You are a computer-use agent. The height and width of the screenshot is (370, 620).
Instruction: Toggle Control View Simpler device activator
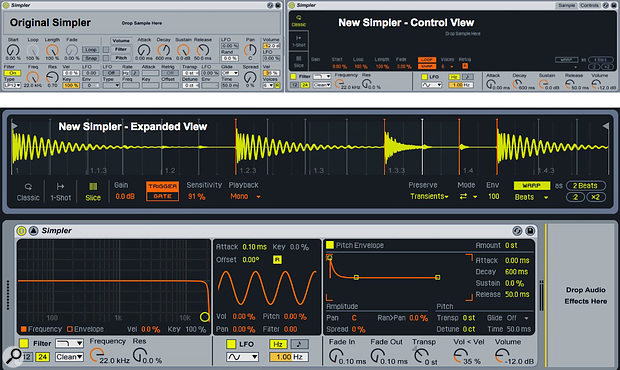(x=292, y=5)
